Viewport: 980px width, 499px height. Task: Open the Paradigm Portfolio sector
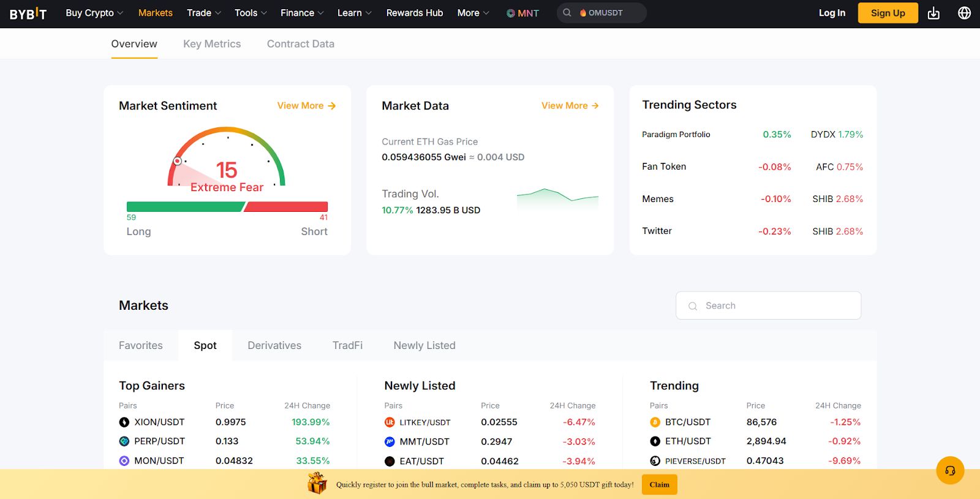click(x=676, y=135)
